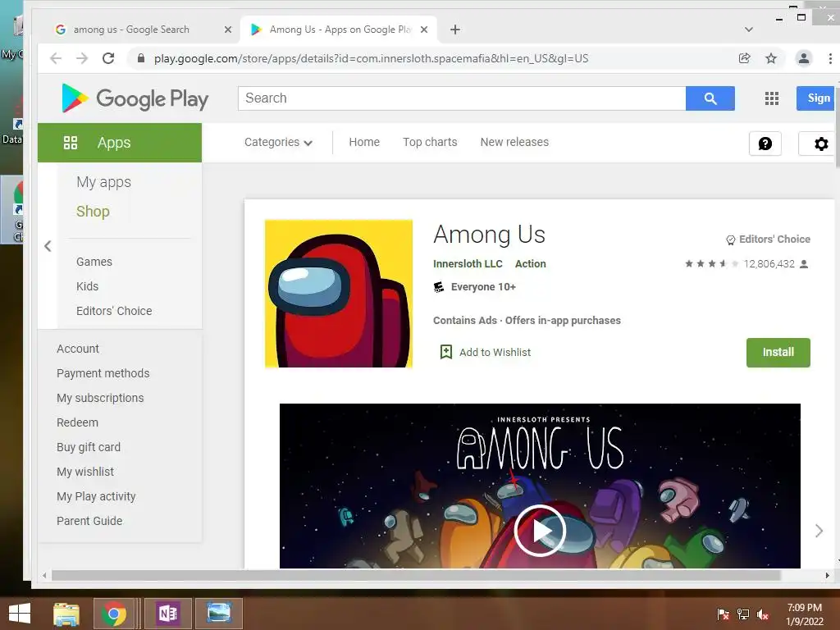The height and width of the screenshot is (630, 840).
Task: Open the help question mark icon
Action: (x=765, y=144)
